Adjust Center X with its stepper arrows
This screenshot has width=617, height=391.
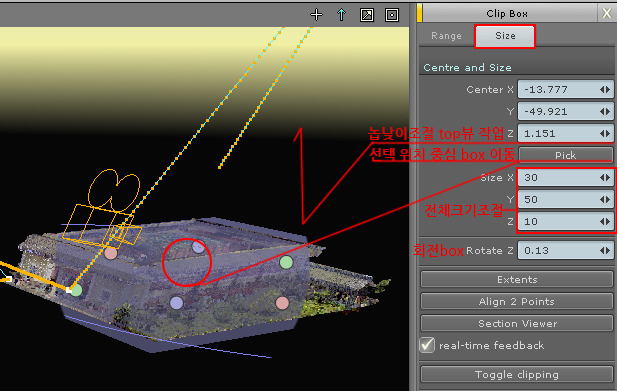click(605, 89)
